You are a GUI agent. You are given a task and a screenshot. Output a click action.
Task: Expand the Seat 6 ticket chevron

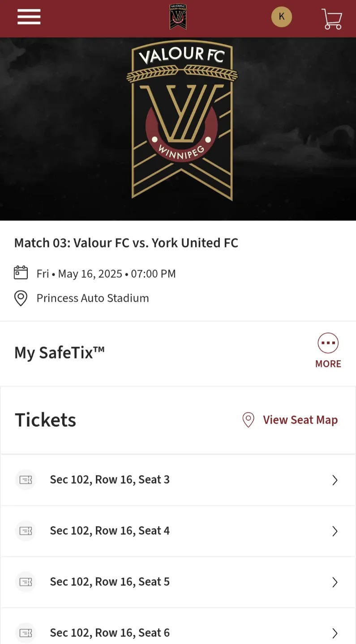point(335,633)
